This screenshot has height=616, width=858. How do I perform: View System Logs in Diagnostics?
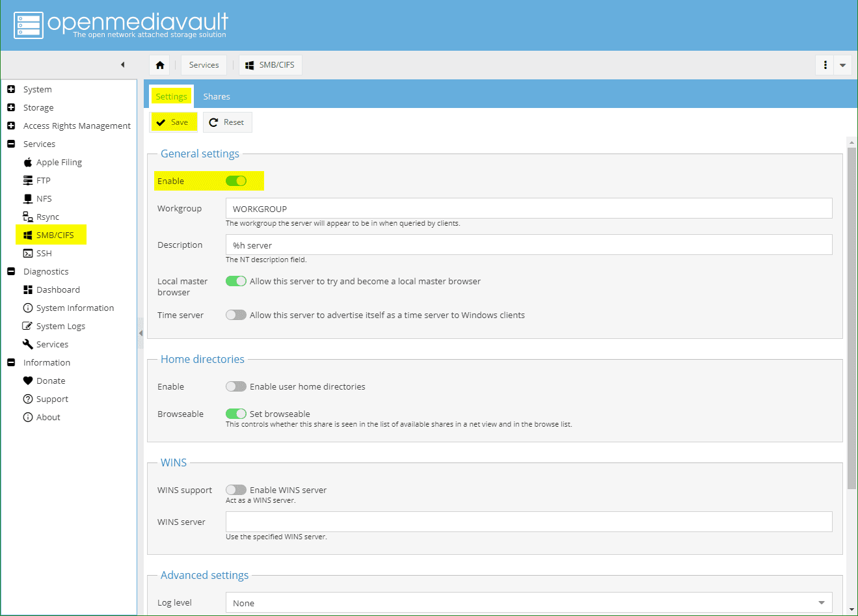60,326
